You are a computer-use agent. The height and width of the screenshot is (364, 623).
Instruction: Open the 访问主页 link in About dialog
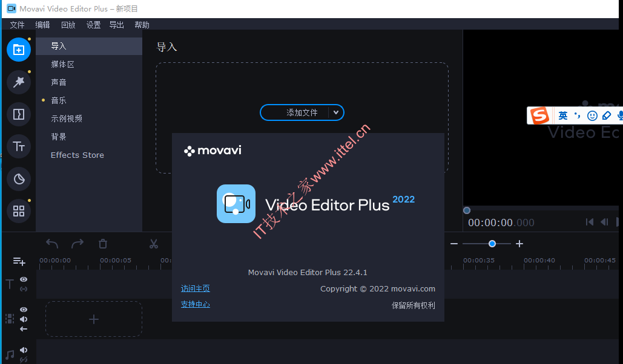tap(195, 288)
